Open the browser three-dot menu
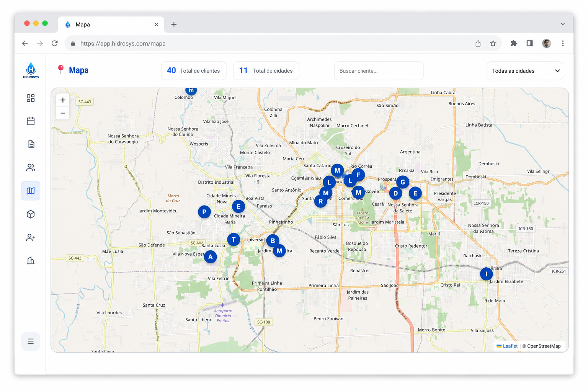This screenshot has width=588, height=392. click(563, 43)
